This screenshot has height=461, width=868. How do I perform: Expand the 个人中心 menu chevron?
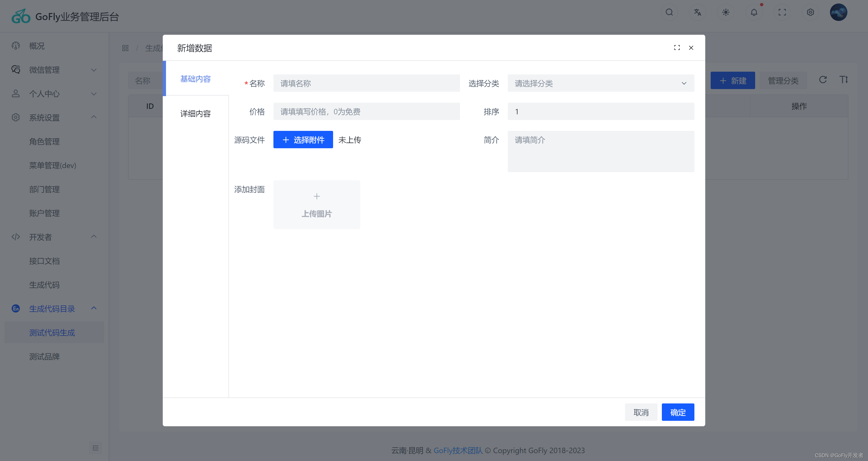click(x=94, y=94)
